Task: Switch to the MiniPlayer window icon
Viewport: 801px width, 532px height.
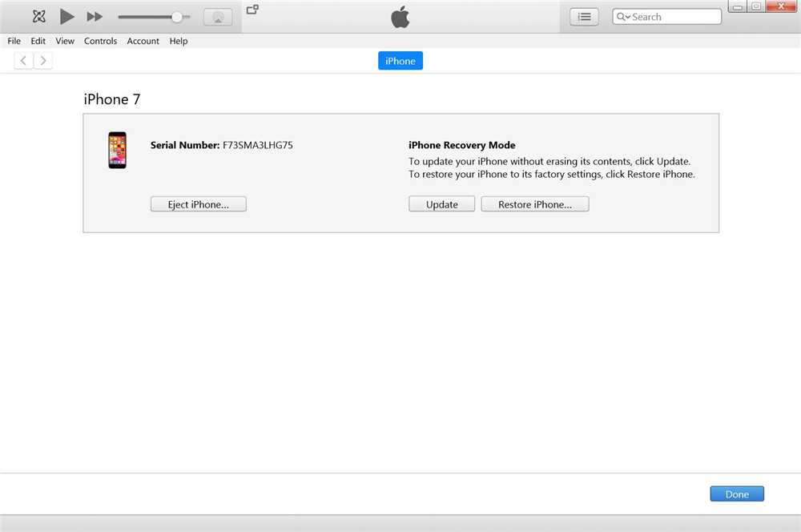Action: pos(252,10)
